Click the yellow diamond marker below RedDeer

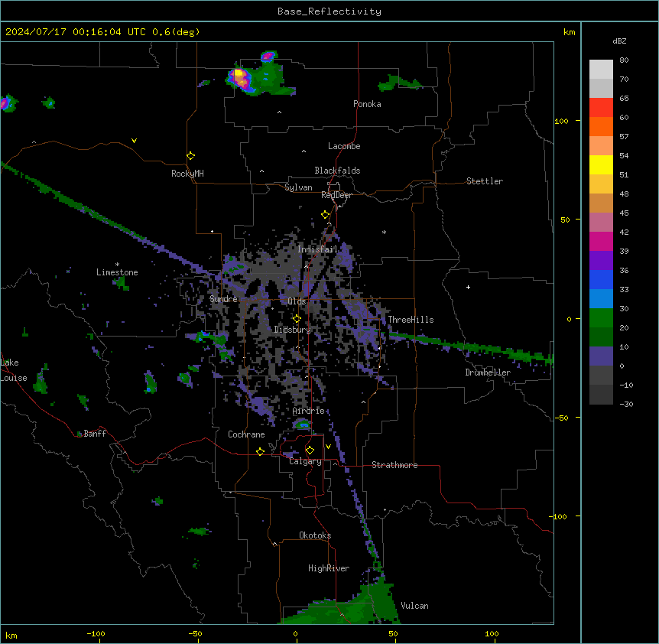(x=326, y=215)
